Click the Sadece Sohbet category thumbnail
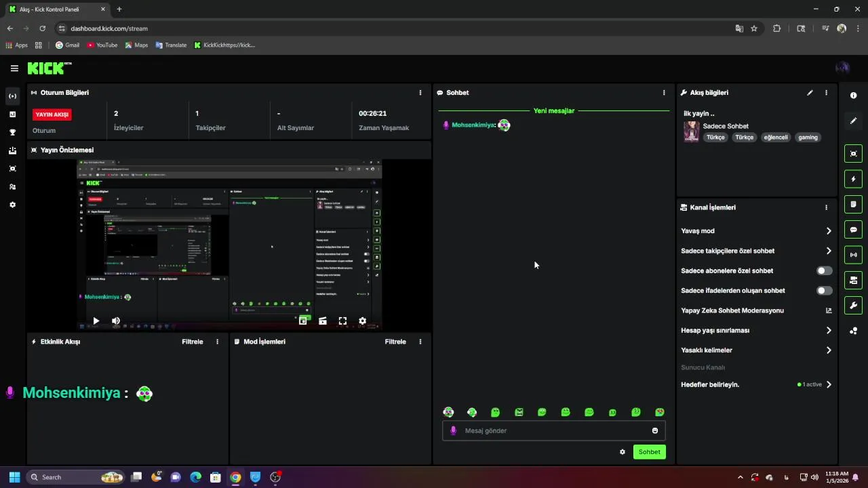Viewport: 868px width, 488px height. 691,131
